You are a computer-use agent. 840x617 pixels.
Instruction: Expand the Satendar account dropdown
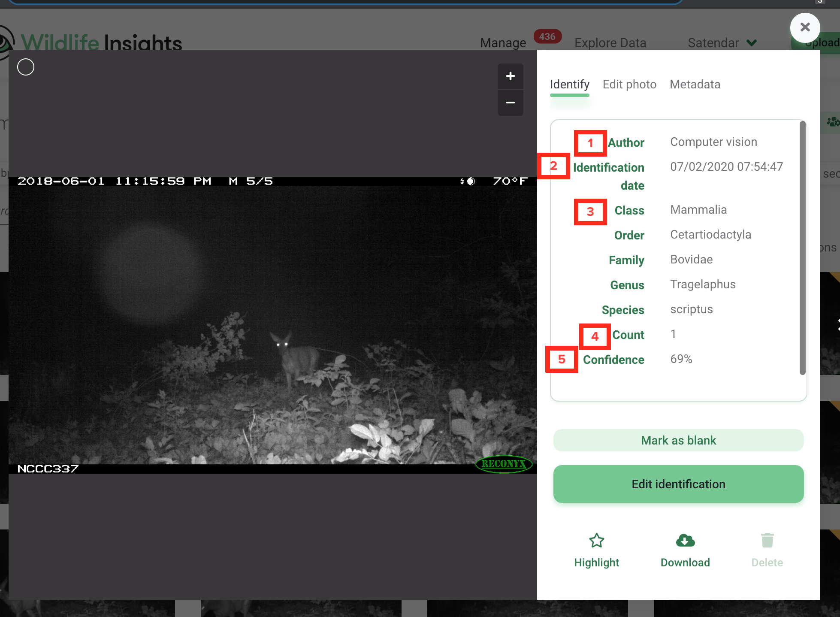click(x=722, y=43)
